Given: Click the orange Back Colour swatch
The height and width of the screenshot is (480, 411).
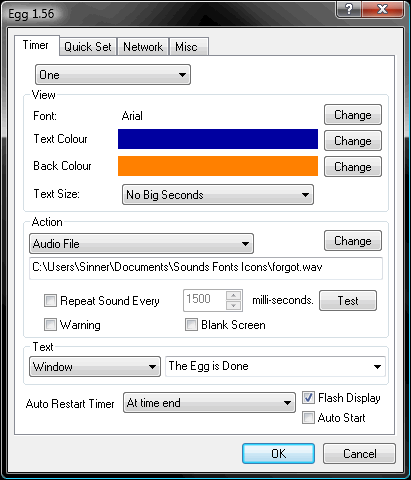Looking at the screenshot, I should (218, 166).
